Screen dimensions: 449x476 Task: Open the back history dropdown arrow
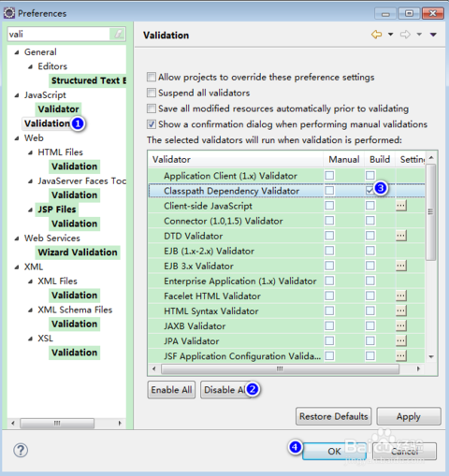390,35
